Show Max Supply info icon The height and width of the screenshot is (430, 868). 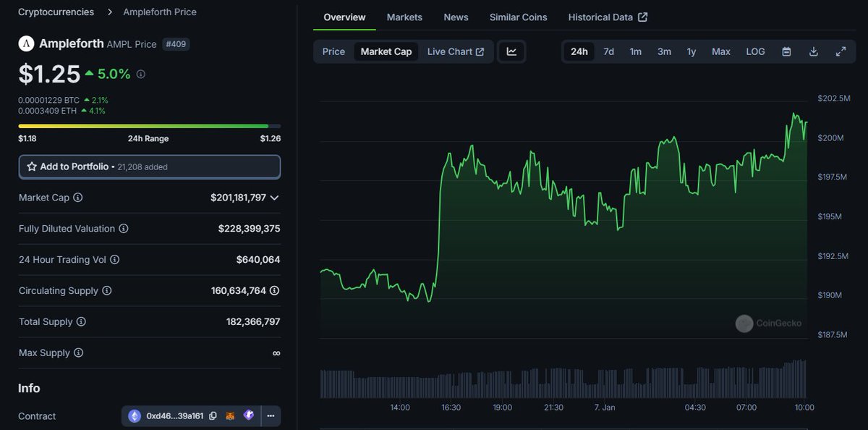tap(78, 353)
